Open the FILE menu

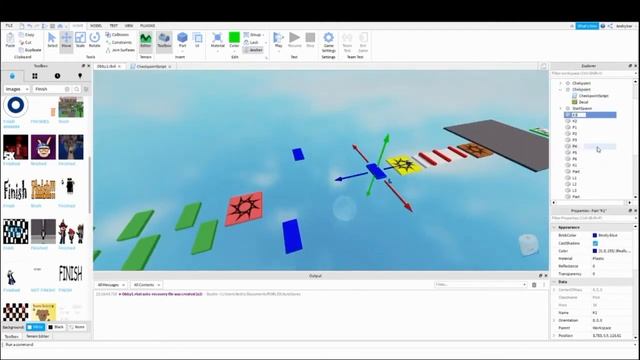(x=9, y=26)
